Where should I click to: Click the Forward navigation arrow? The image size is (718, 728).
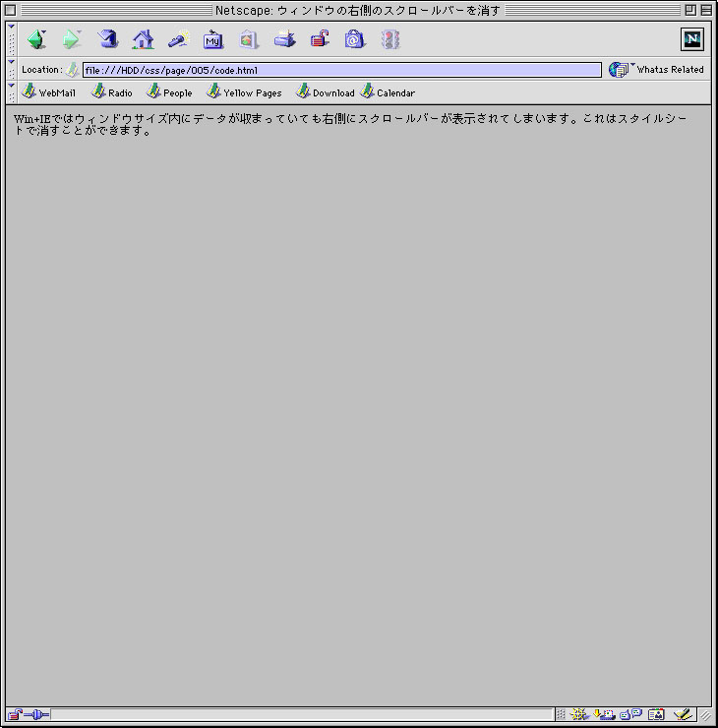71,40
